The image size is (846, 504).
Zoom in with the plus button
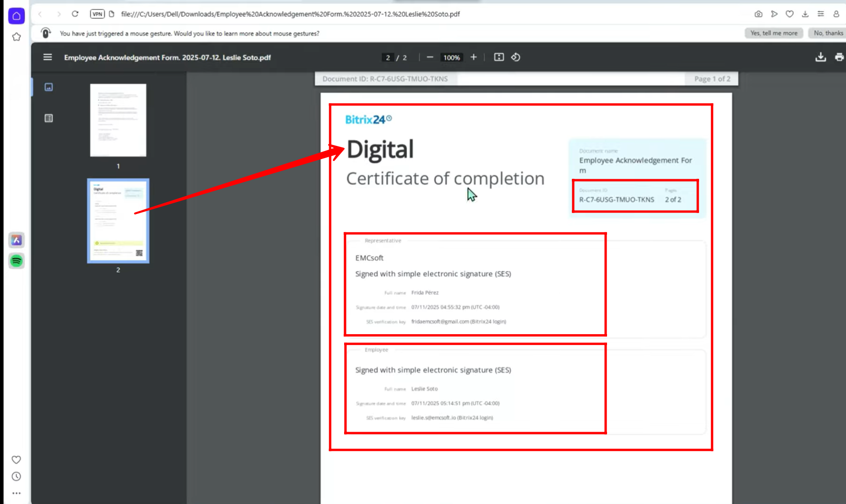(x=474, y=57)
